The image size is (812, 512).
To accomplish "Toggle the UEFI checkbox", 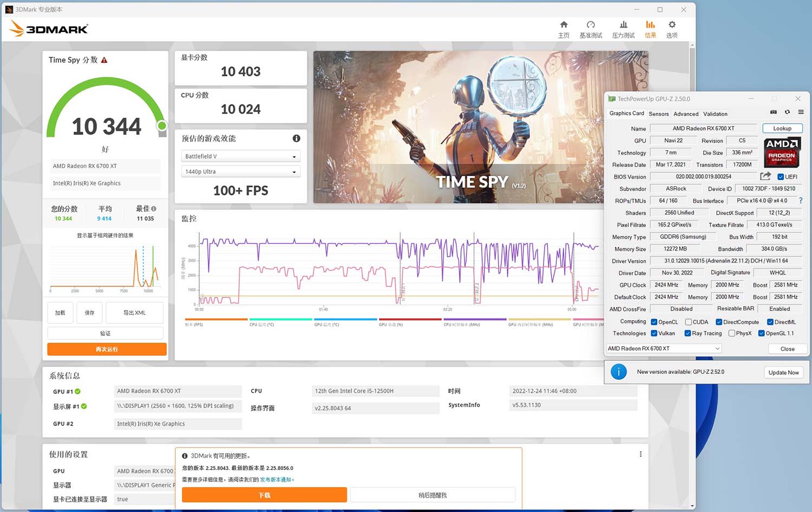I will (781, 177).
